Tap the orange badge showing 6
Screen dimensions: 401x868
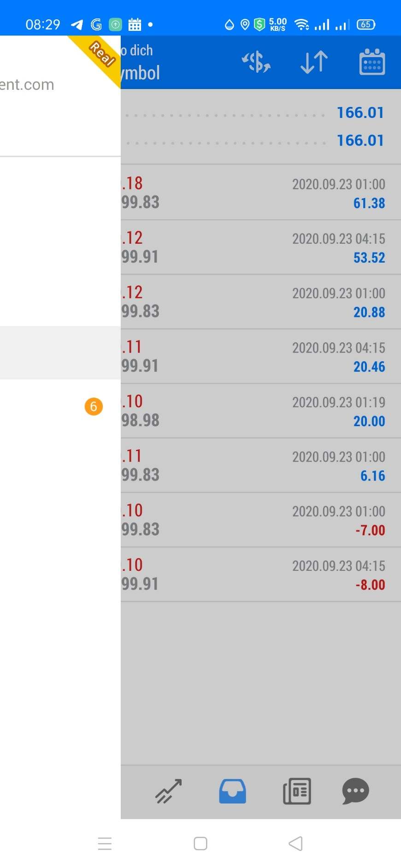tap(94, 406)
